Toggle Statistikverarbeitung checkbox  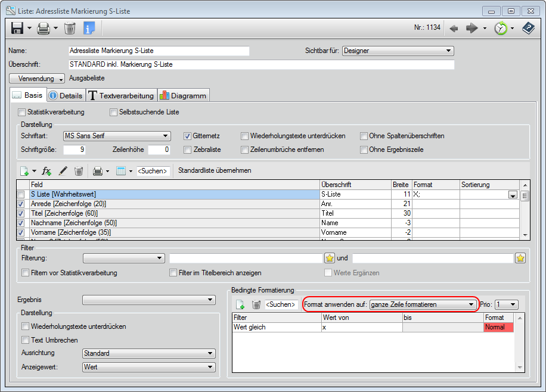point(22,112)
